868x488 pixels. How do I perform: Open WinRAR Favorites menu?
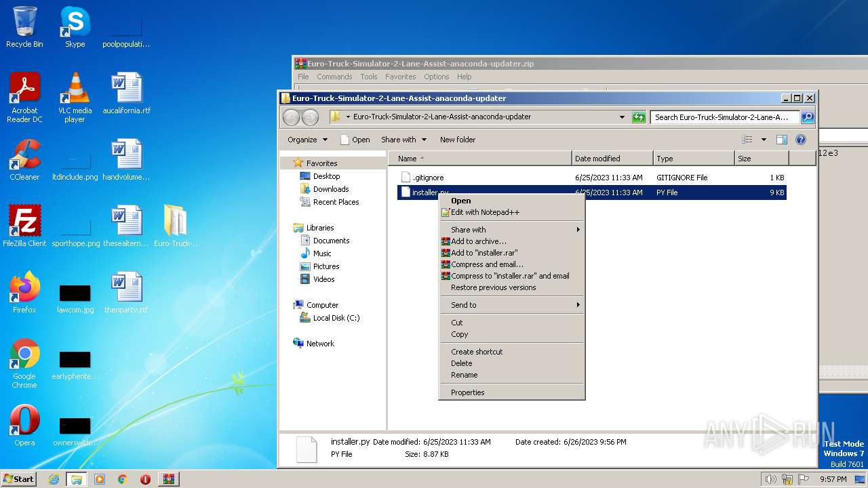click(x=401, y=77)
